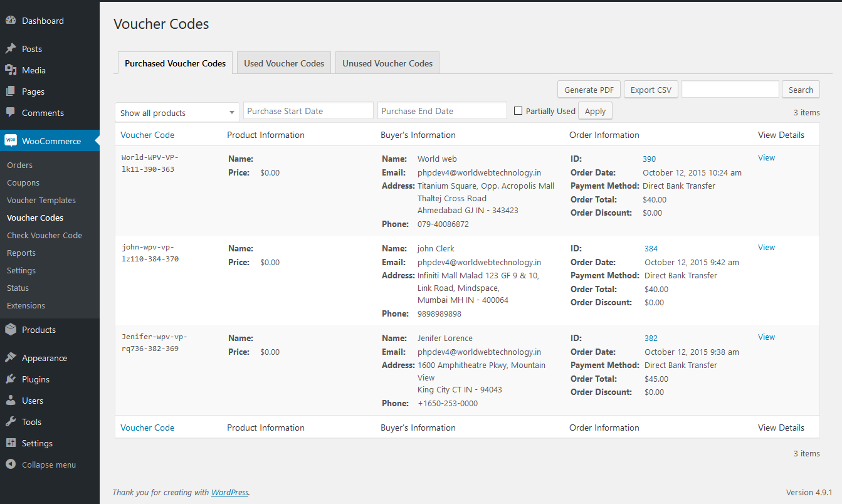The width and height of the screenshot is (842, 504).
Task: Sort by the Voucher Code column header
Action: coord(147,135)
